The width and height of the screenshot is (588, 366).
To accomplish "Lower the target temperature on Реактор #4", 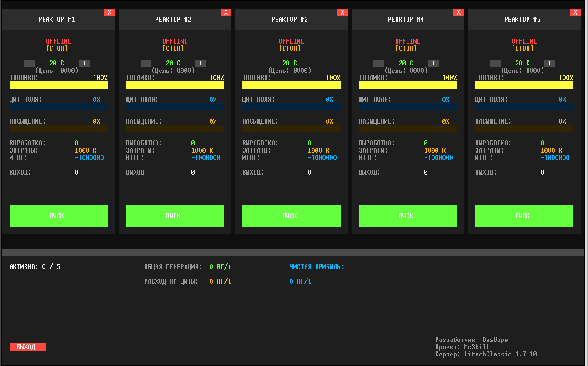I will click(x=379, y=63).
